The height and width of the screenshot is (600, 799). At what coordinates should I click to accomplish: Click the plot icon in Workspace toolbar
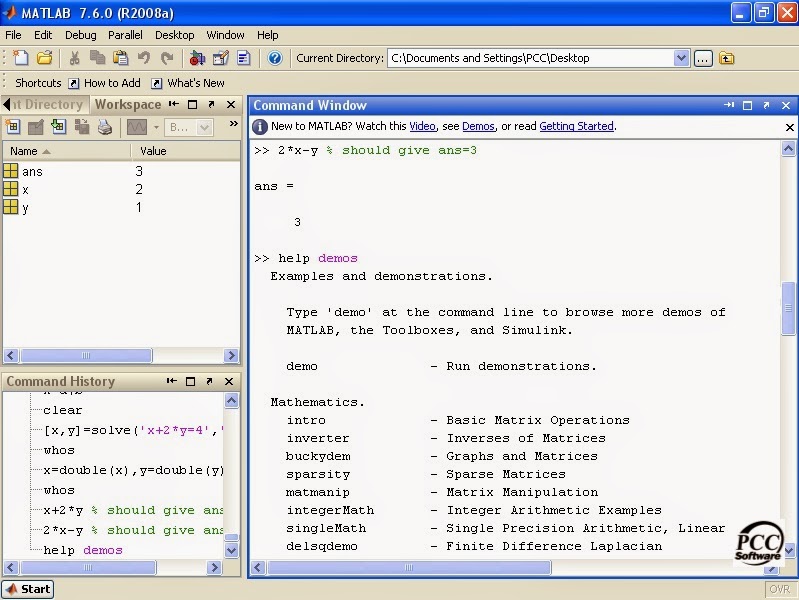pyautogui.click(x=137, y=127)
